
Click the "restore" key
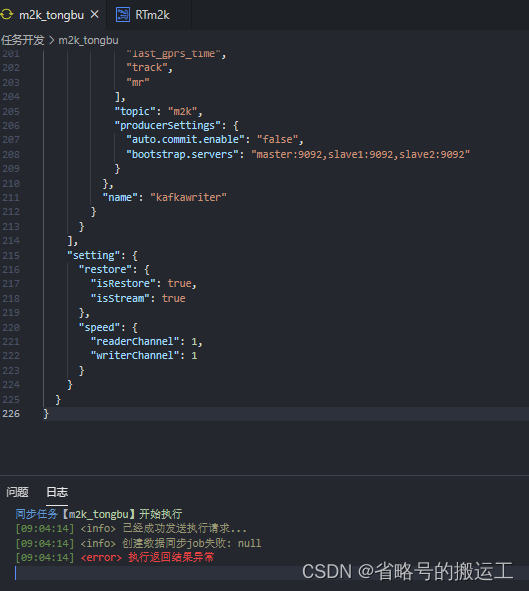[x=105, y=269]
